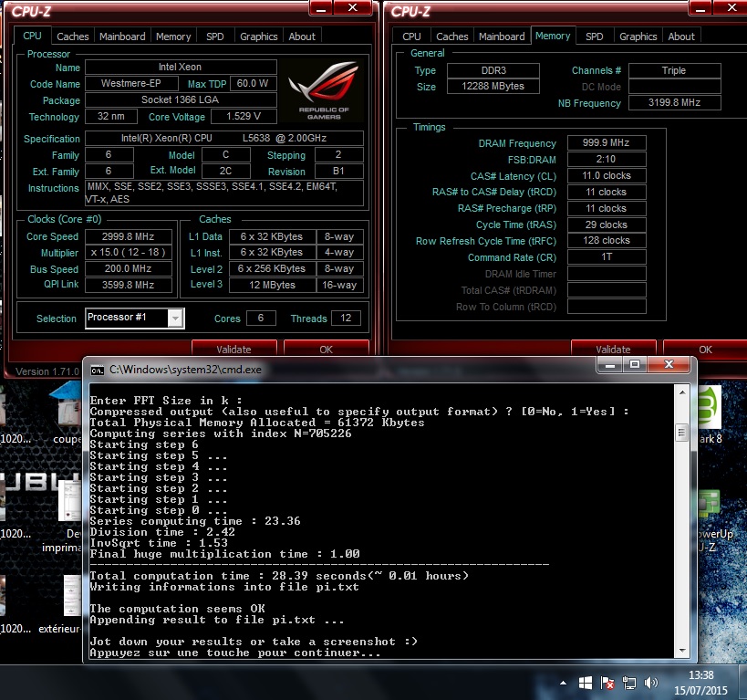Click the tRFC value 128 clocks
This screenshot has width=747, height=700.
607,240
